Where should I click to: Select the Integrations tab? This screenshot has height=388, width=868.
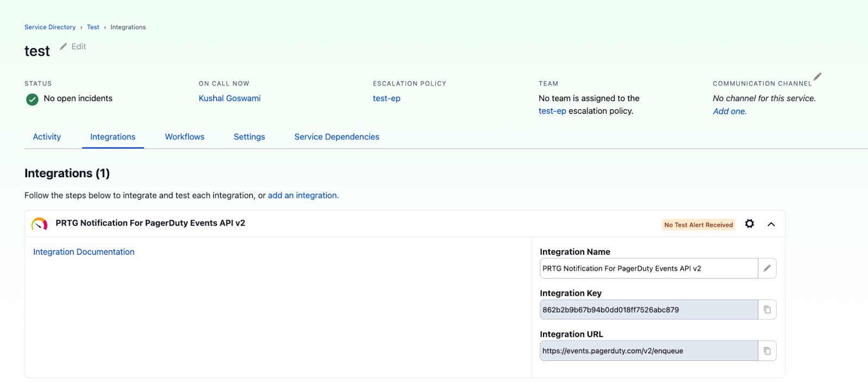[x=113, y=137]
